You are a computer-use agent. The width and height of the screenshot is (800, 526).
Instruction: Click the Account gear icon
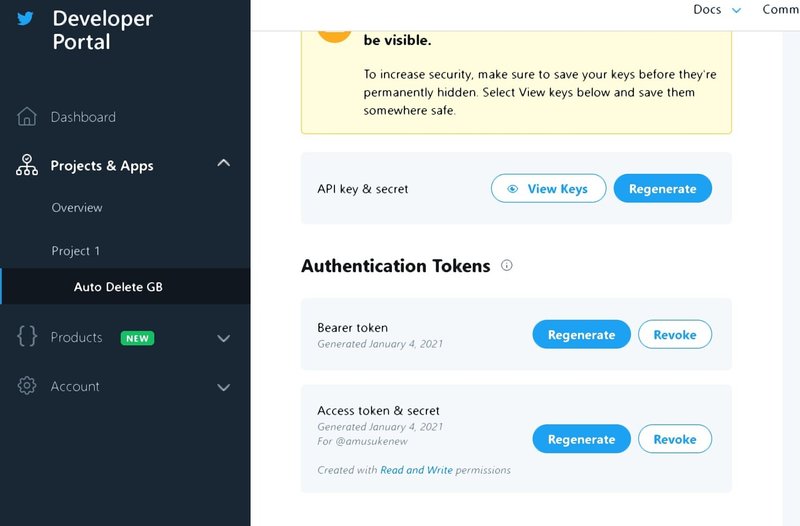click(x=27, y=386)
